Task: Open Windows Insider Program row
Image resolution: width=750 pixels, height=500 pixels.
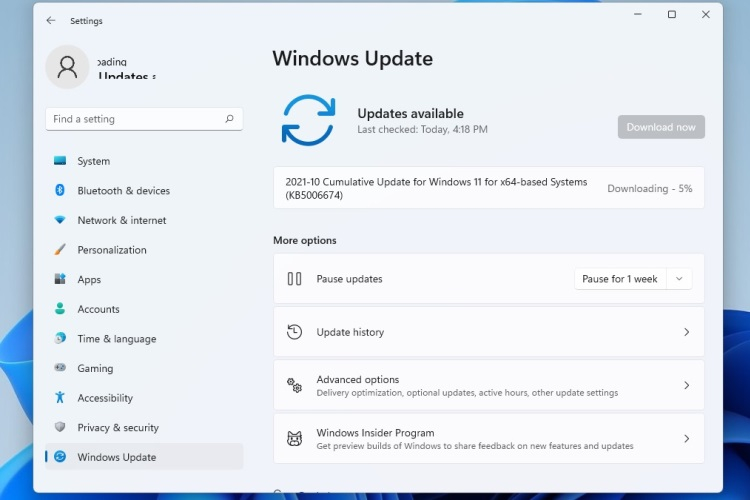Action: point(488,438)
